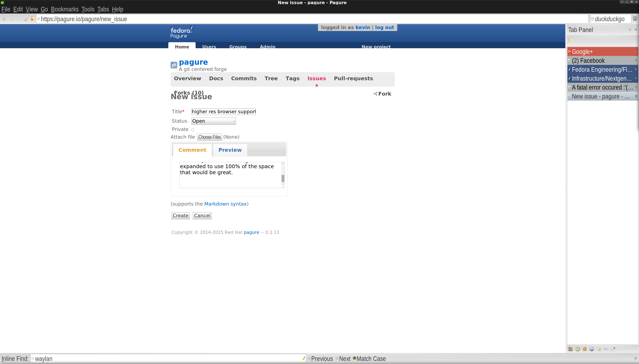Go to the Overview project tab
639x364 pixels.
click(x=187, y=79)
